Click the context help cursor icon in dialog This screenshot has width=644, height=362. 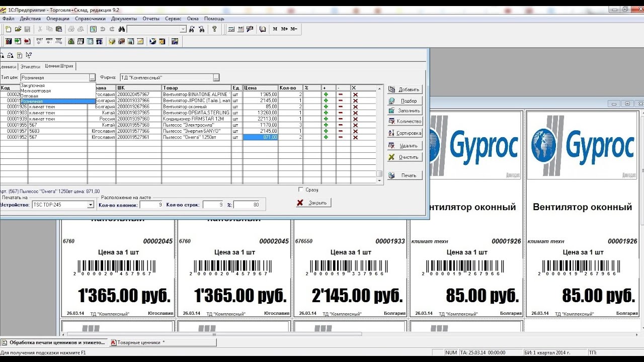pos(29,55)
